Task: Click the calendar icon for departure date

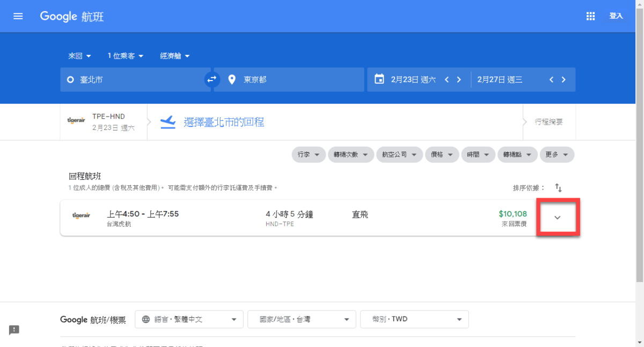Action: click(x=379, y=79)
